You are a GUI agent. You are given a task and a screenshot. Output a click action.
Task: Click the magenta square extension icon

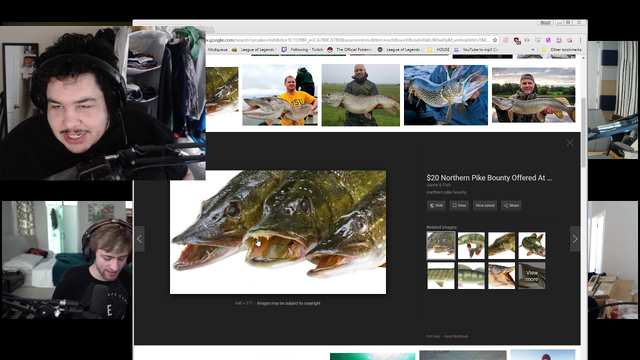(548, 40)
